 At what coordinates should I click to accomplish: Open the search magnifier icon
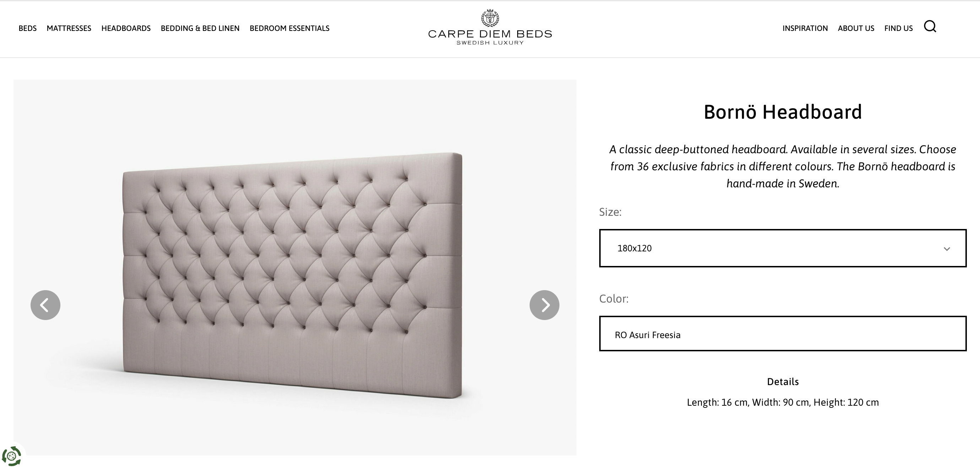(930, 27)
